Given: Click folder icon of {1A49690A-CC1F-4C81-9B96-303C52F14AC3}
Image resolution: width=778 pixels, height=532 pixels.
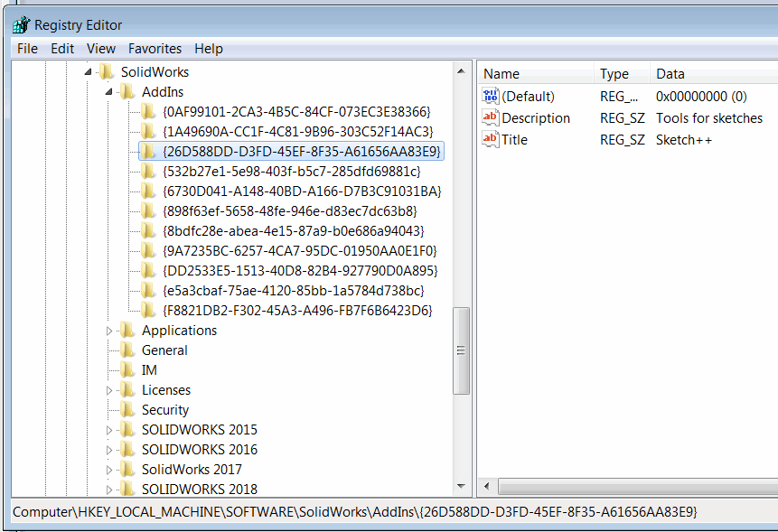Looking at the screenshot, I should click(148, 131).
